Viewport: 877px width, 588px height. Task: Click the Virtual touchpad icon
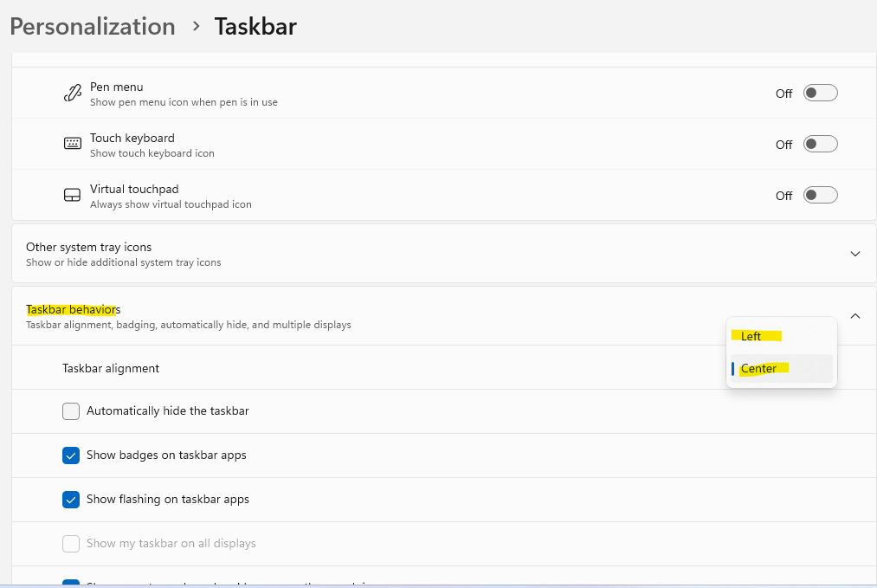(x=72, y=194)
